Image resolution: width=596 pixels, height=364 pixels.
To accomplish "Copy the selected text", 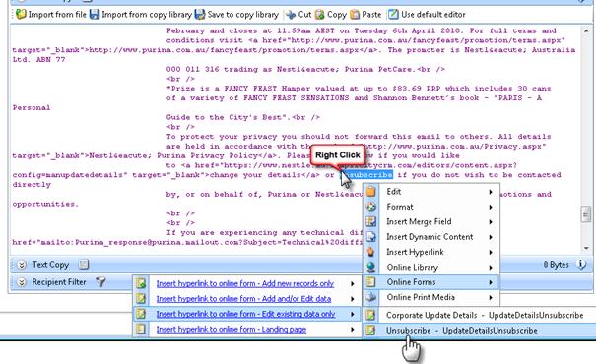I will pyautogui.click(x=331, y=15).
